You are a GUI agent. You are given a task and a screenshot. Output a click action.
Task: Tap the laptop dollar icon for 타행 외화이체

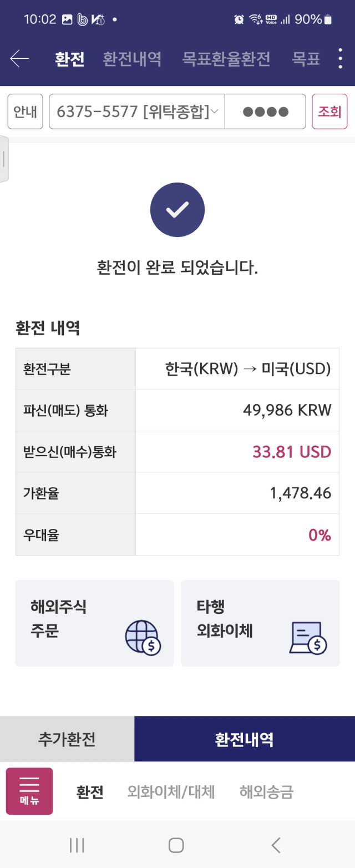[308, 637]
